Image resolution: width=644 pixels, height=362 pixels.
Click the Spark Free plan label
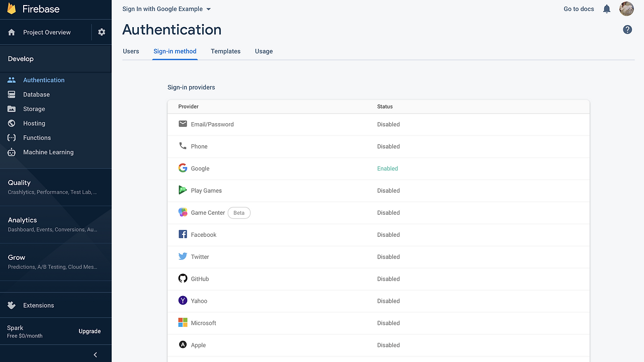[x=25, y=331]
